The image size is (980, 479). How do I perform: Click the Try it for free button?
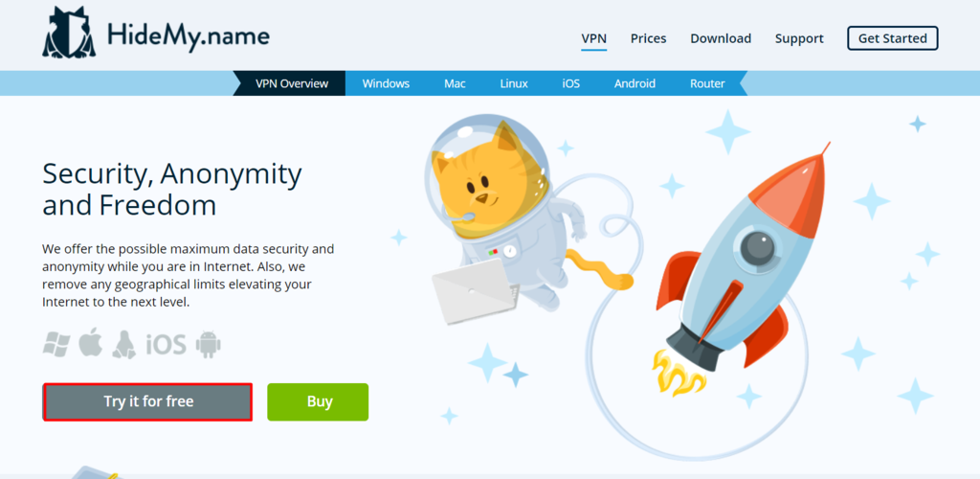[148, 401]
